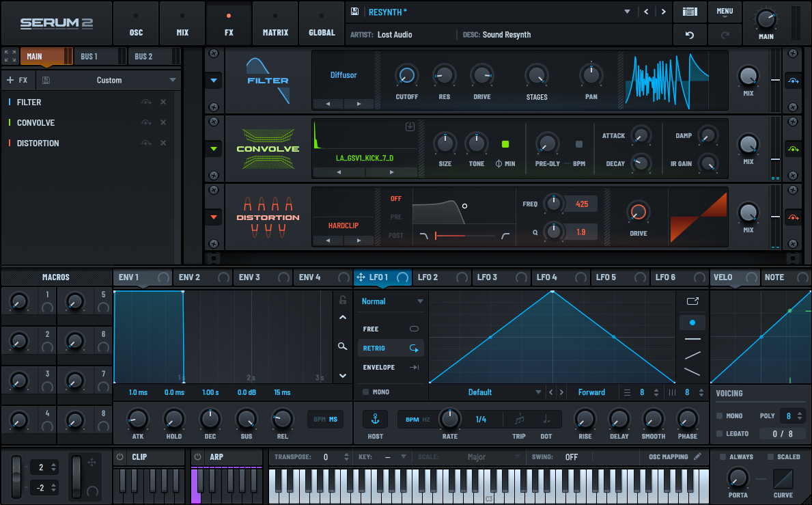Viewport: 812px width, 505px height.
Task: Click the Forward playback direction button
Action: pos(591,392)
